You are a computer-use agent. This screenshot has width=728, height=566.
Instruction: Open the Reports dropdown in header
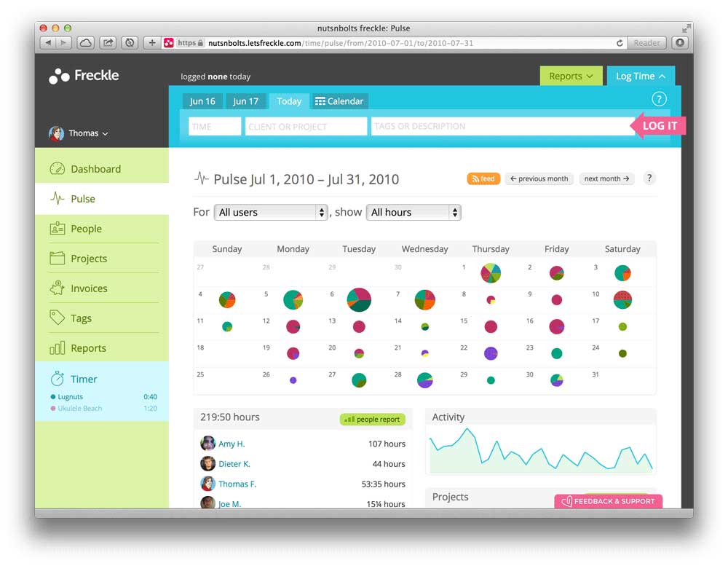pos(571,76)
